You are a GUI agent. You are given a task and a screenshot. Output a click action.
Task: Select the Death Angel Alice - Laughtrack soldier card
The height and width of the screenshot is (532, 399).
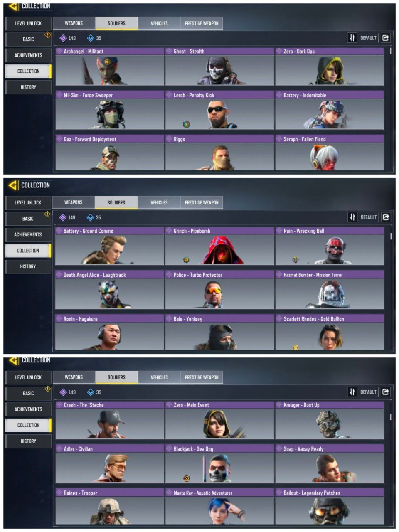tap(110, 290)
